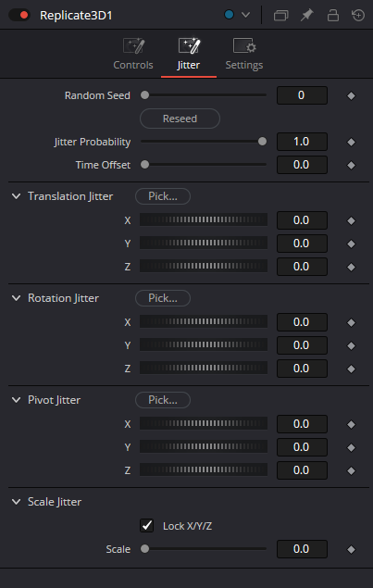Keyframe the Pivot Jitter Z parameter
Viewport: 373px width, 588px height.
click(352, 471)
